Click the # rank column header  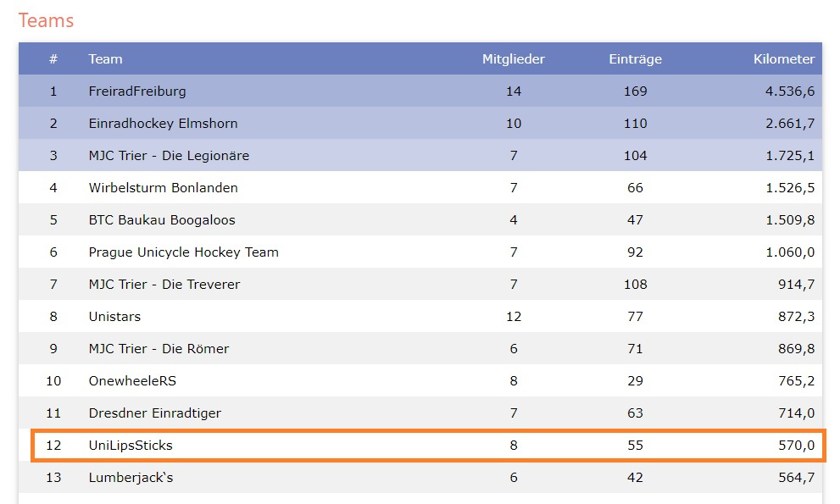point(53,59)
